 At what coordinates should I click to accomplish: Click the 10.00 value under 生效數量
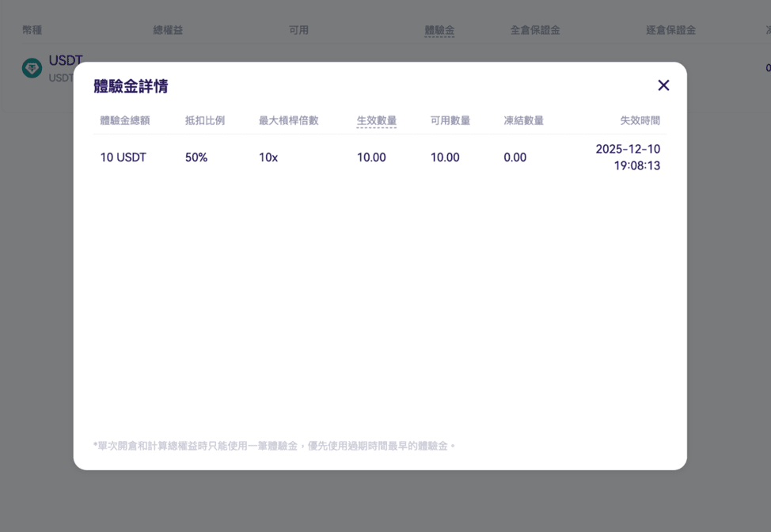[x=371, y=158]
